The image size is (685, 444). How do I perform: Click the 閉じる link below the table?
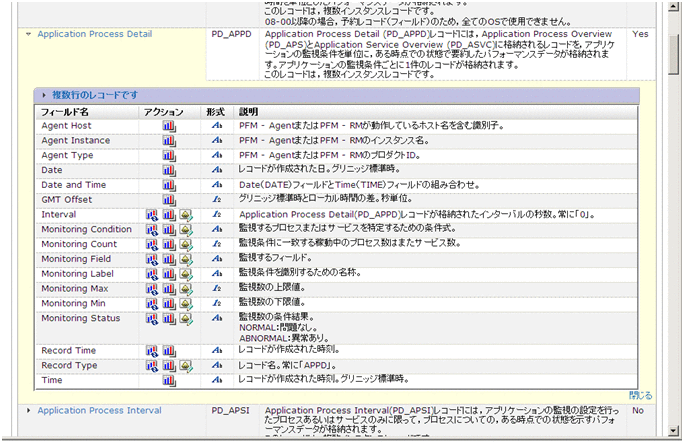click(640, 395)
